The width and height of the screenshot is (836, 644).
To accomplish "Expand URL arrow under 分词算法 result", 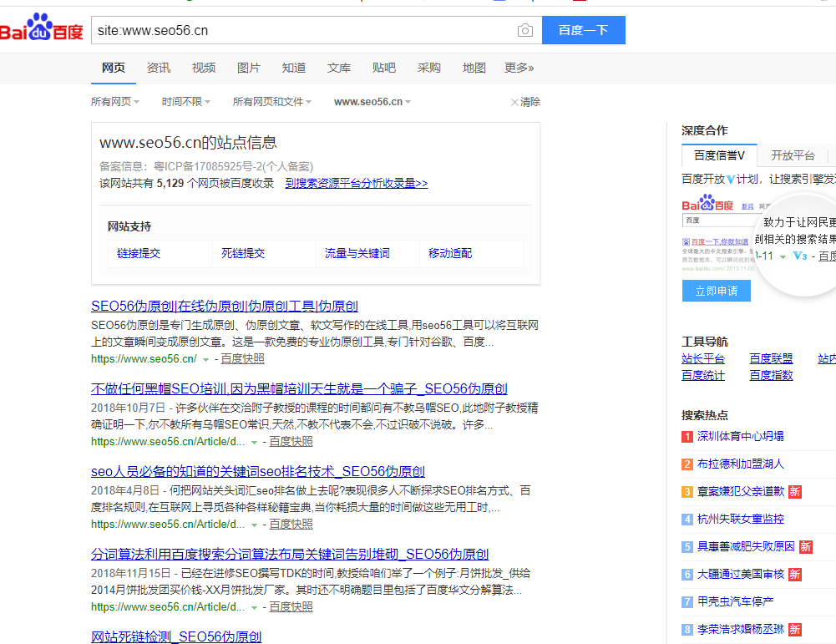I will click(x=255, y=608).
